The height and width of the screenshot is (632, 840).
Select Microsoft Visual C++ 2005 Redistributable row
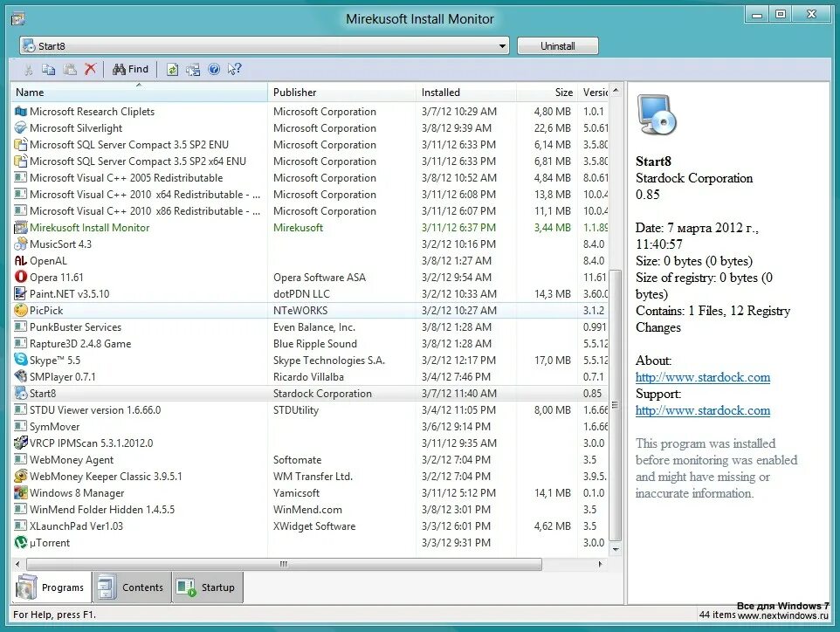pos(310,177)
